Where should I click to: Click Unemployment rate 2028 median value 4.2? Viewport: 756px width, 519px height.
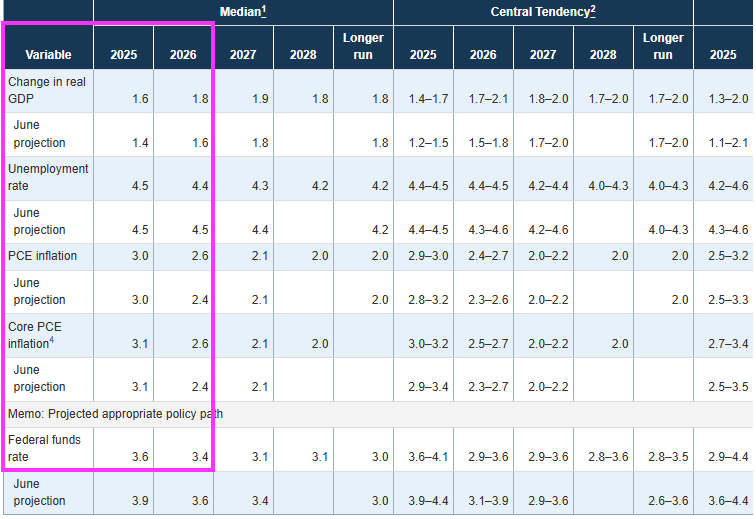[320, 186]
